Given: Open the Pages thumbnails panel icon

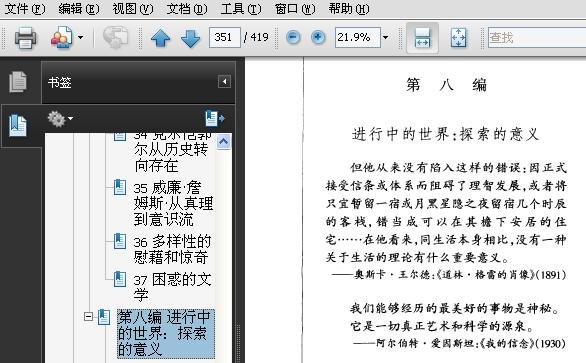Looking at the screenshot, I should click(18, 81).
